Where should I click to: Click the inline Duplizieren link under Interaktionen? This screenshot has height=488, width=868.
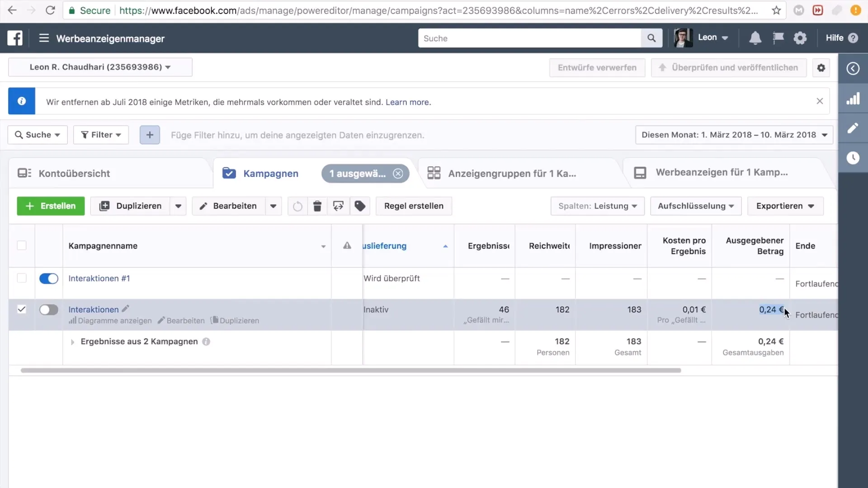235,320
